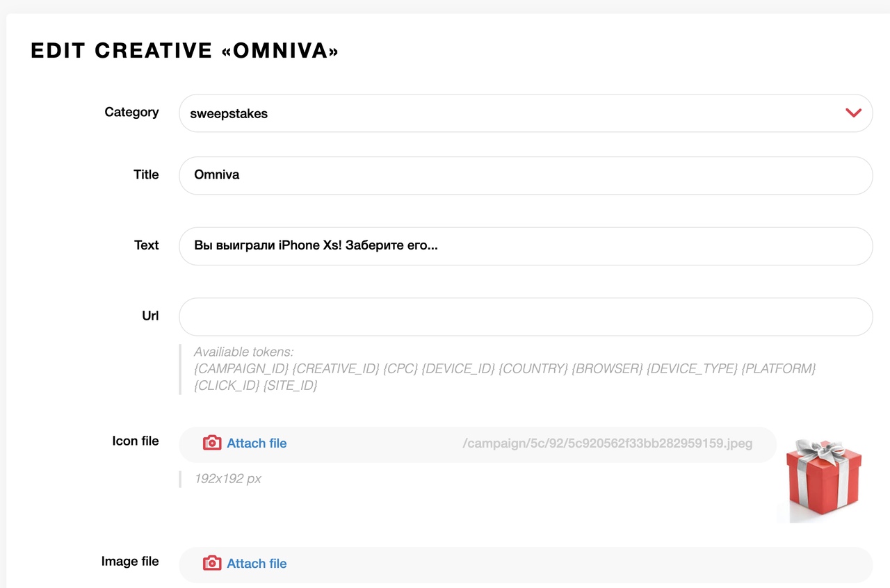This screenshot has width=890, height=588.
Task: Click the {CPC} token text
Action: [400, 368]
